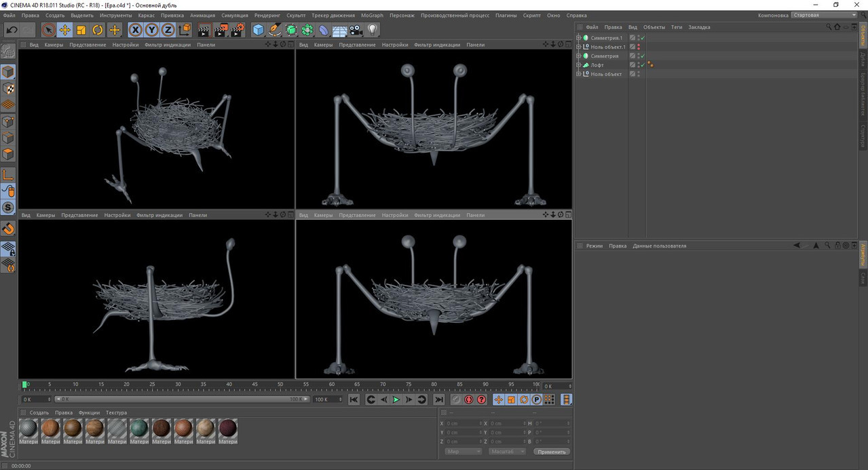Open the Мир coordinate system dropdown
Viewport: 868px width, 470px height.
click(463, 452)
